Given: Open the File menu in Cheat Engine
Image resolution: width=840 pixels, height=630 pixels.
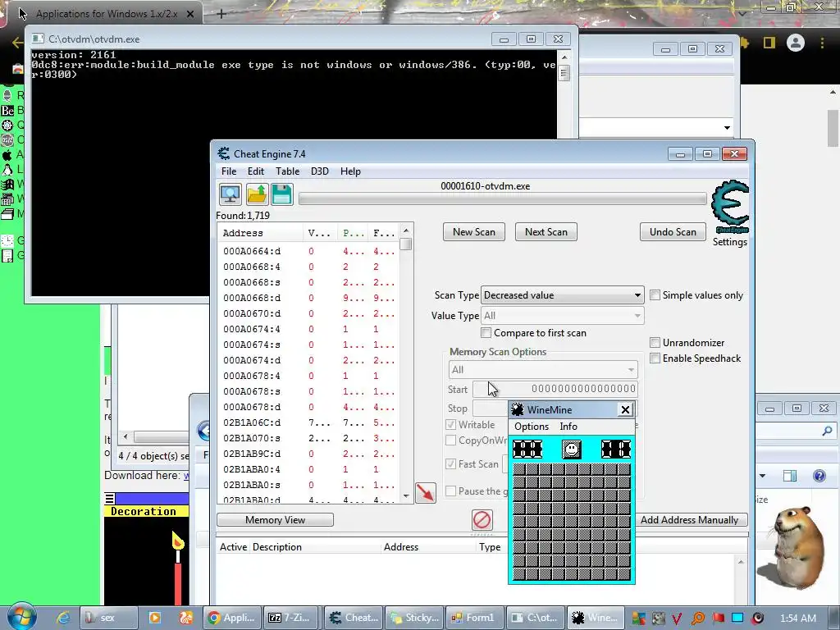Looking at the screenshot, I should [229, 171].
